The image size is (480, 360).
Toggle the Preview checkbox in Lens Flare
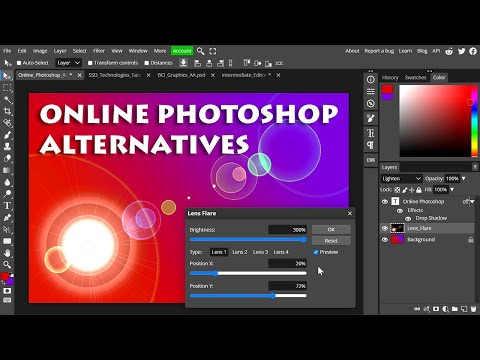click(316, 252)
